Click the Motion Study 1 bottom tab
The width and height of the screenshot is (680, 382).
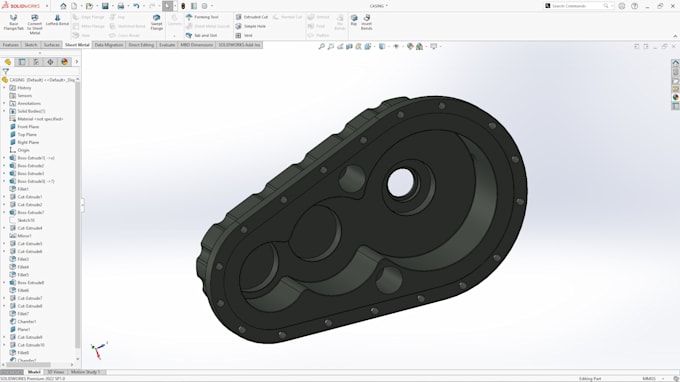coord(85,372)
